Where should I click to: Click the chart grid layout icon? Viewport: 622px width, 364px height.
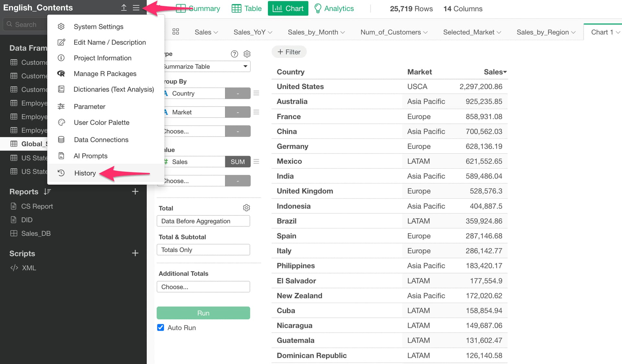point(176,32)
